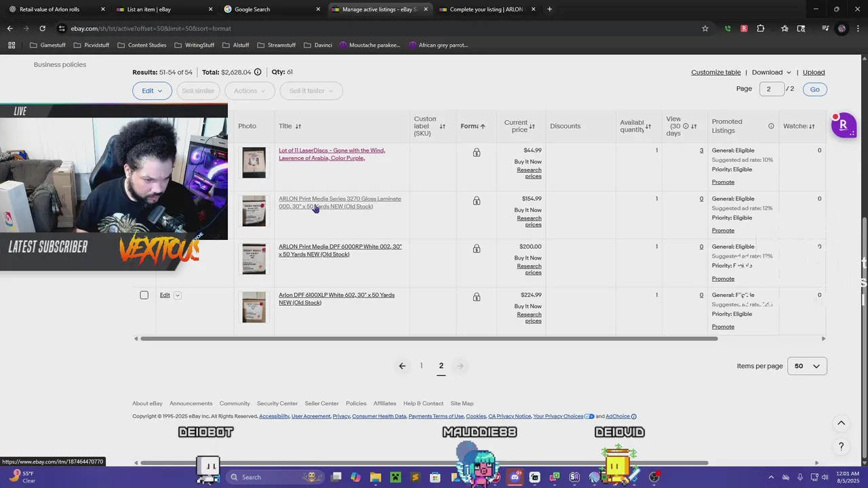The image size is (868, 488).
Task: Open the Chrome profile avatar
Action: click(842, 28)
